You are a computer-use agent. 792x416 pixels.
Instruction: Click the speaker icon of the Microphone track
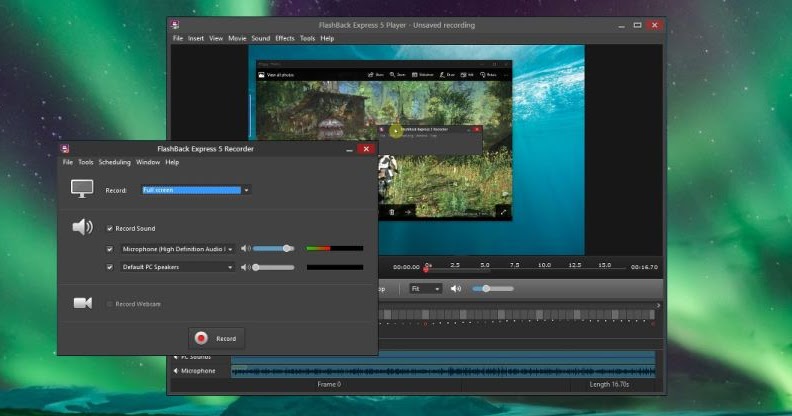pos(176,371)
